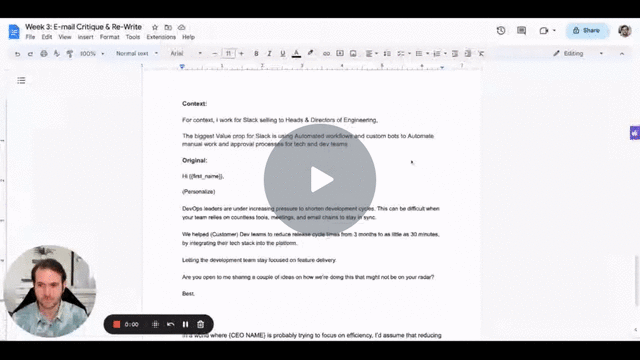Screen dimensions: 640x360
Task: Star the document
Action: (155, 27)
